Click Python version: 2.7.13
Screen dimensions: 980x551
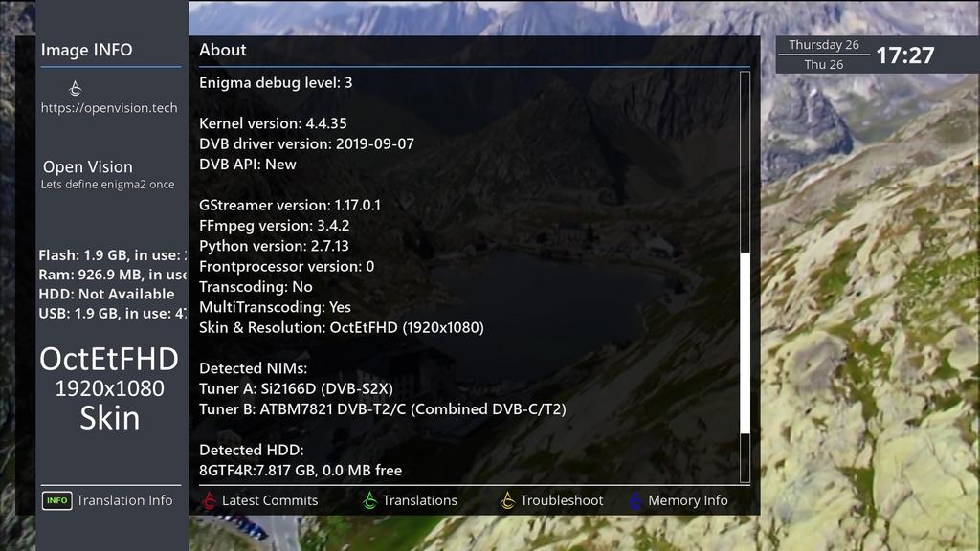(274, 246)
